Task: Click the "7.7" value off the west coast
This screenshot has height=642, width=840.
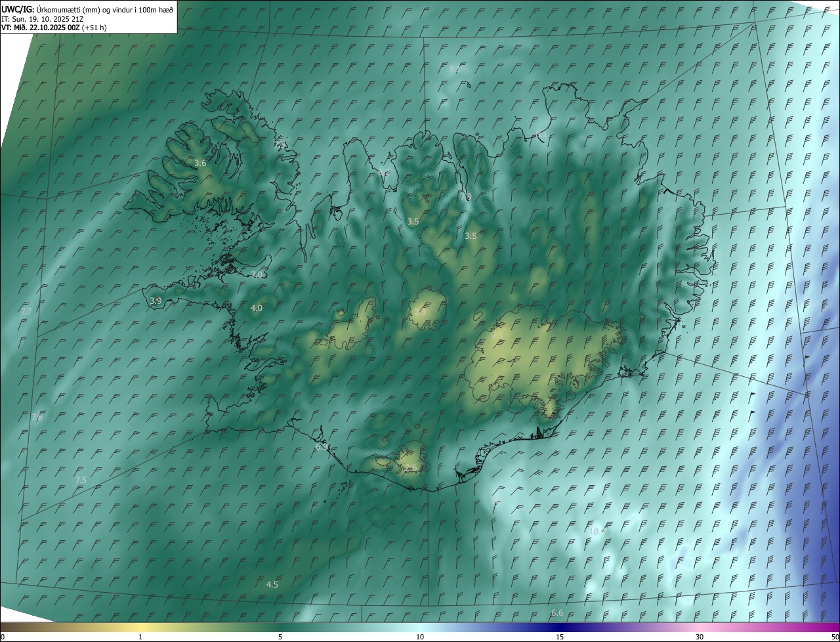Action: pyautogui.click(x=26, y=311)
